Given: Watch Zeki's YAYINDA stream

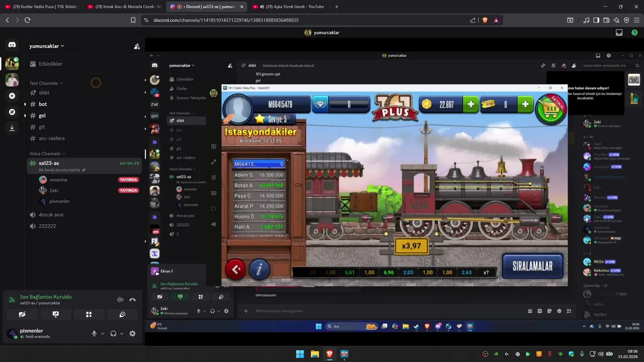Looking at the screenshot, I should (128, 191).
